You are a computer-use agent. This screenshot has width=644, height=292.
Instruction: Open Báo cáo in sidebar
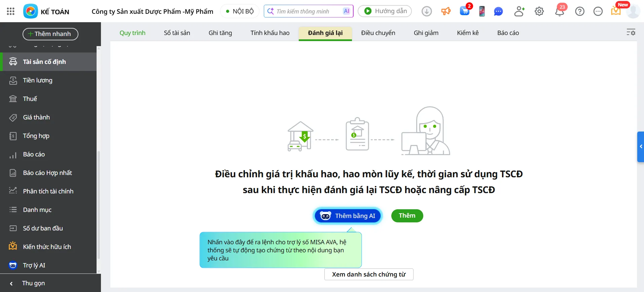click(48, 154)
